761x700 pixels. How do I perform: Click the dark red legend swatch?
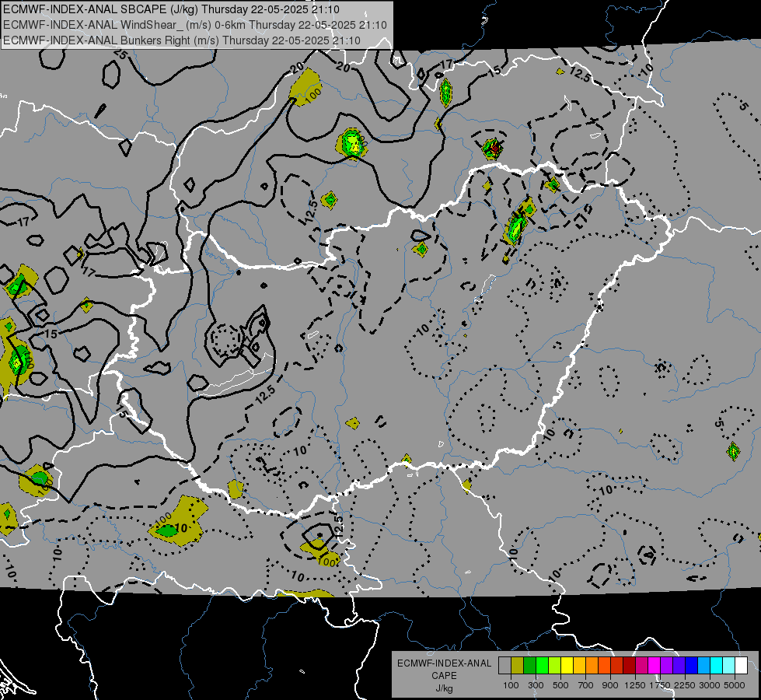[630, 666]
